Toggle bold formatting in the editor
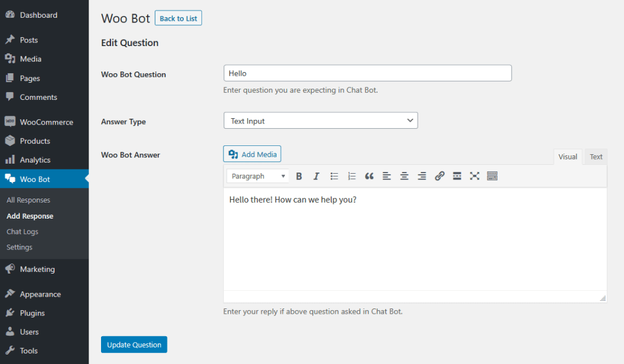624x364 pixels. click(x=299, y=176)
